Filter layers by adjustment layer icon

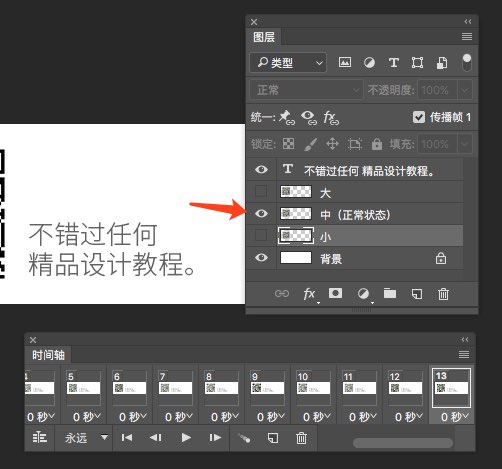[x=369, y=62]
